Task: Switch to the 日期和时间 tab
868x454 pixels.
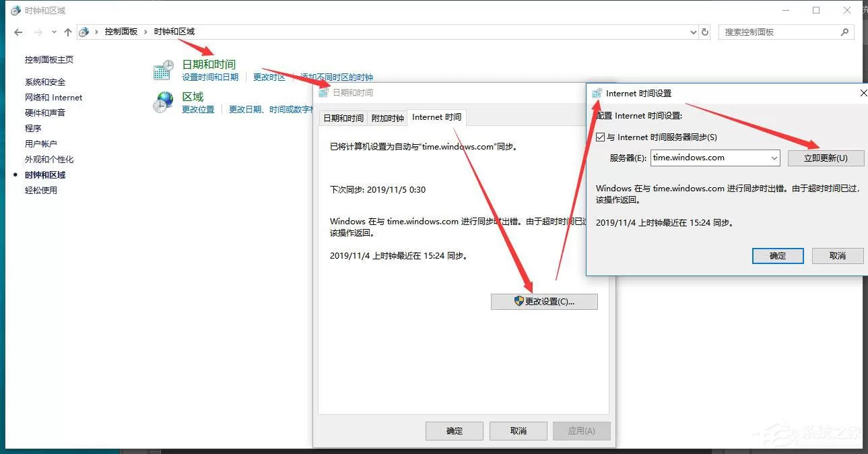Action: [x=343, y=118]
